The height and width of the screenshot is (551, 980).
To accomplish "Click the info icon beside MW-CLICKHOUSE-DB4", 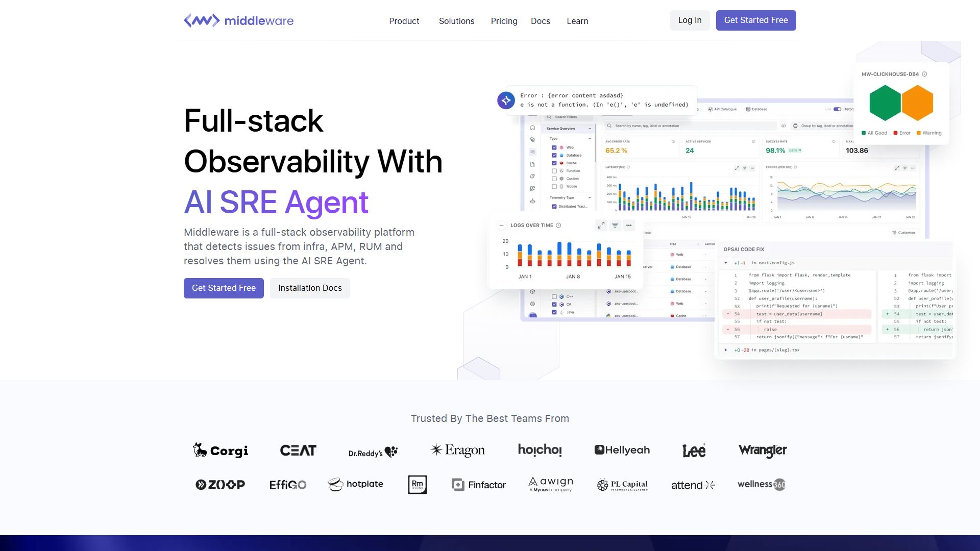I will [924, 74].
